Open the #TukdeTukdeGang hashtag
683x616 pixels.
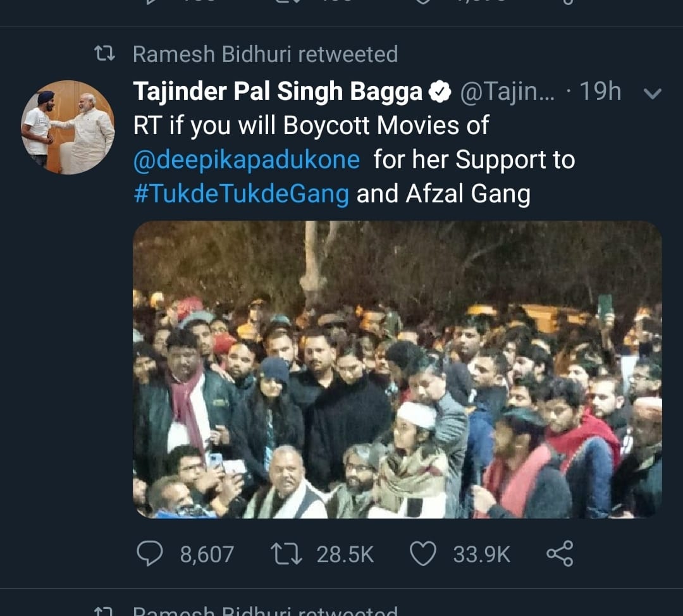[x=241, y=194]
